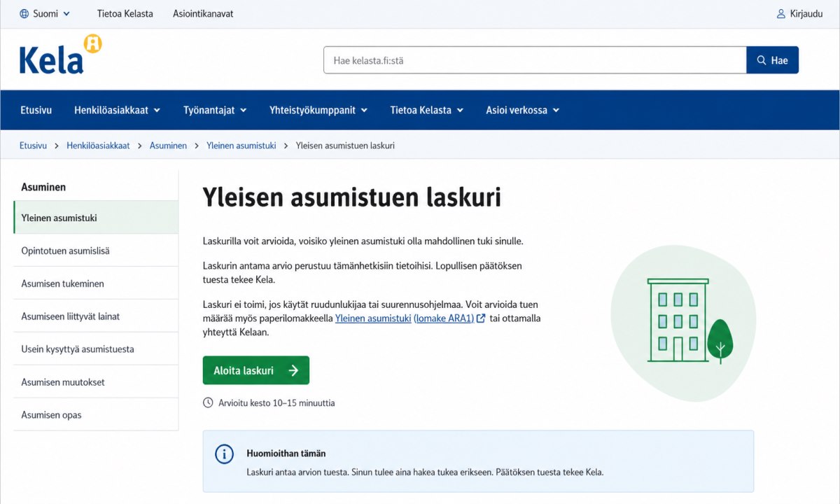
Task: Expand the Työnantajat menu
Action: [x=215, y=110]
